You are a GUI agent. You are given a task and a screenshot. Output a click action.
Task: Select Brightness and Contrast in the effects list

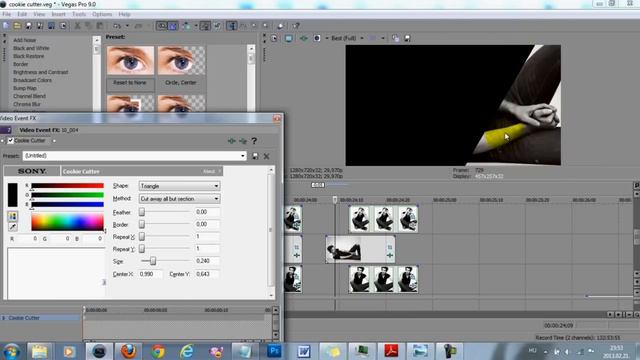pos(40,72)
